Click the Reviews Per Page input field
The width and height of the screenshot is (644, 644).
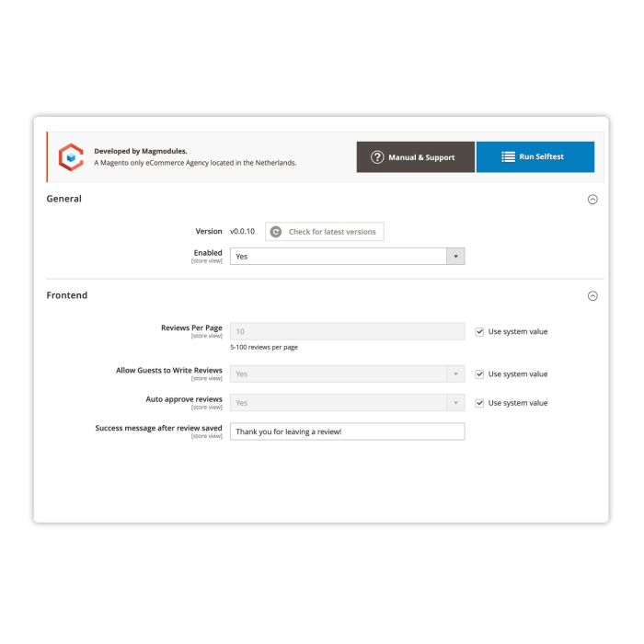point(347,331)
